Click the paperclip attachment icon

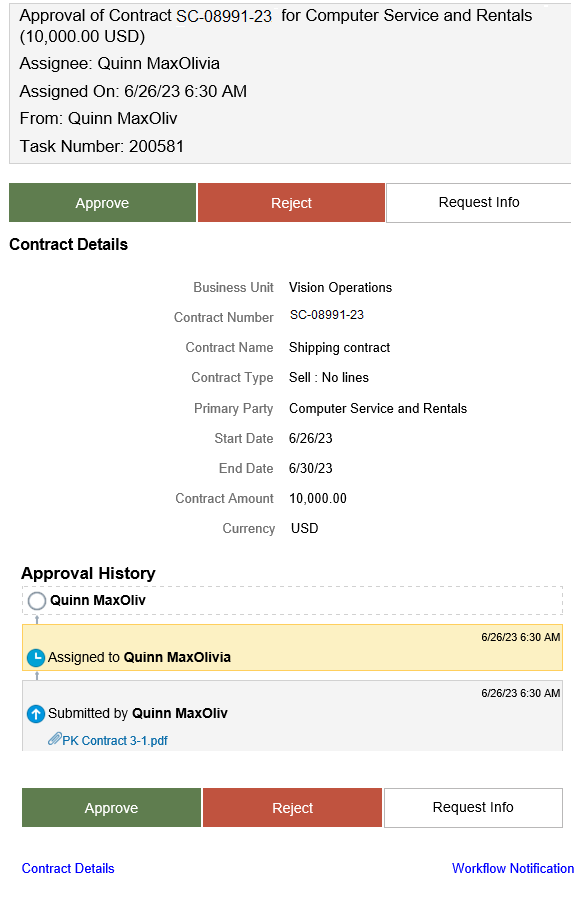click(x=54, y=739)
